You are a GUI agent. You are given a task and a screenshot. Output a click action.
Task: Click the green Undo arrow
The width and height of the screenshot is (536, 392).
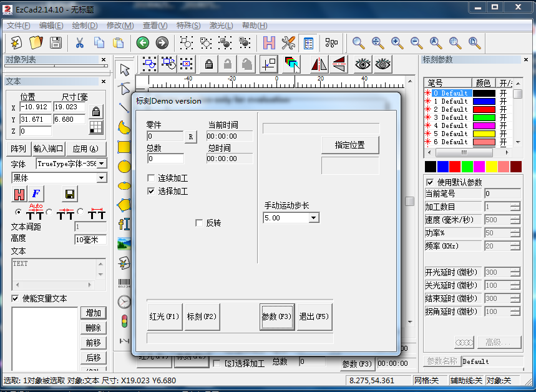click(142, 42)
